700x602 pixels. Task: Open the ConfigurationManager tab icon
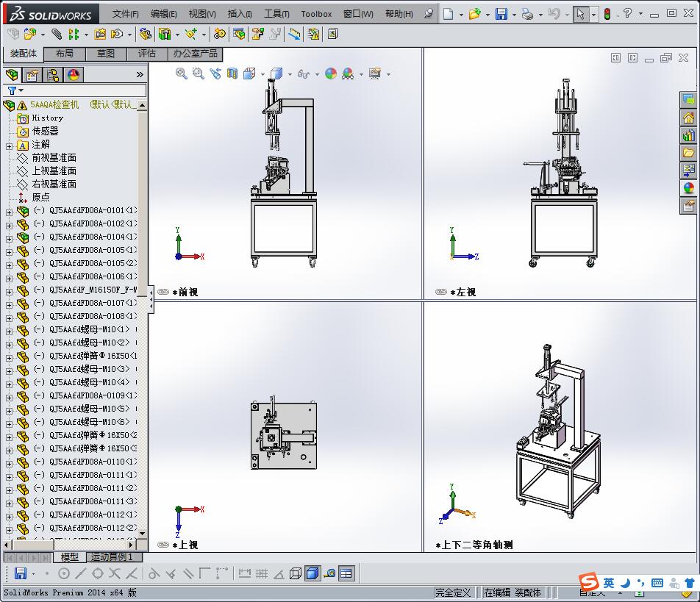click(53, 74)
